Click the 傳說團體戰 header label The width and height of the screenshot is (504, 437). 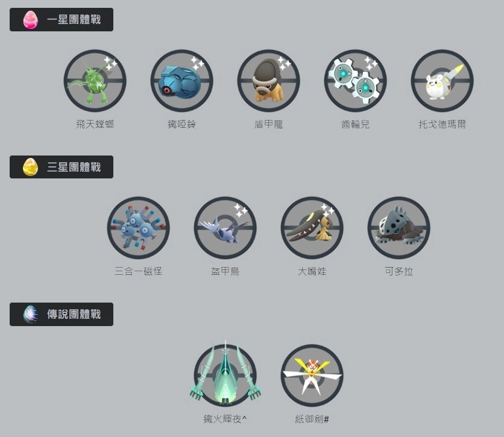pos(74,314)
